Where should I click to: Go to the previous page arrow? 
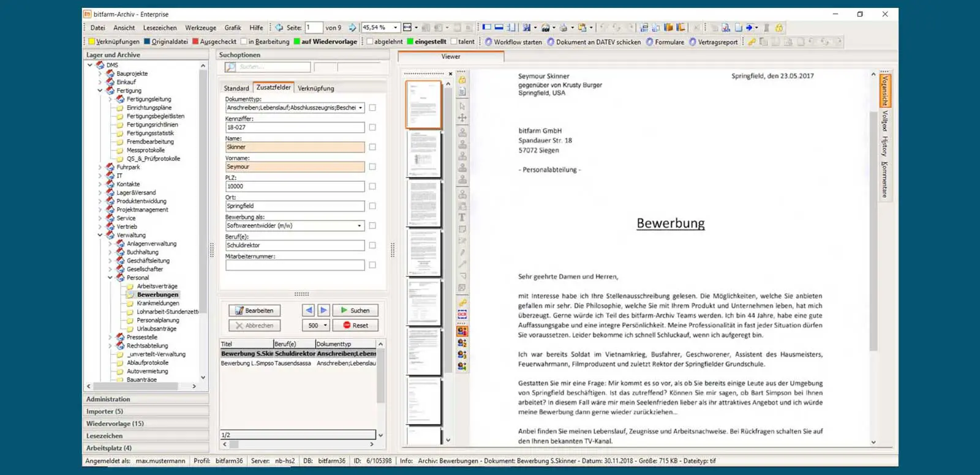pyautogui.click(x=279, y=28)
